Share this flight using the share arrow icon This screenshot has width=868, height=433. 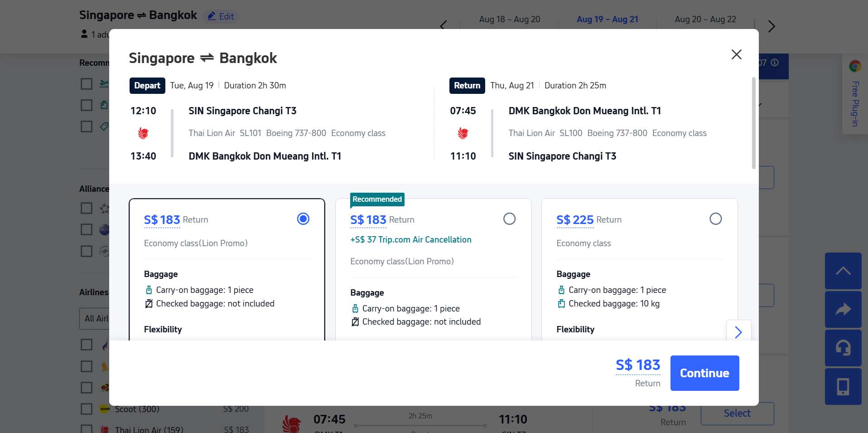pos(843,309)
